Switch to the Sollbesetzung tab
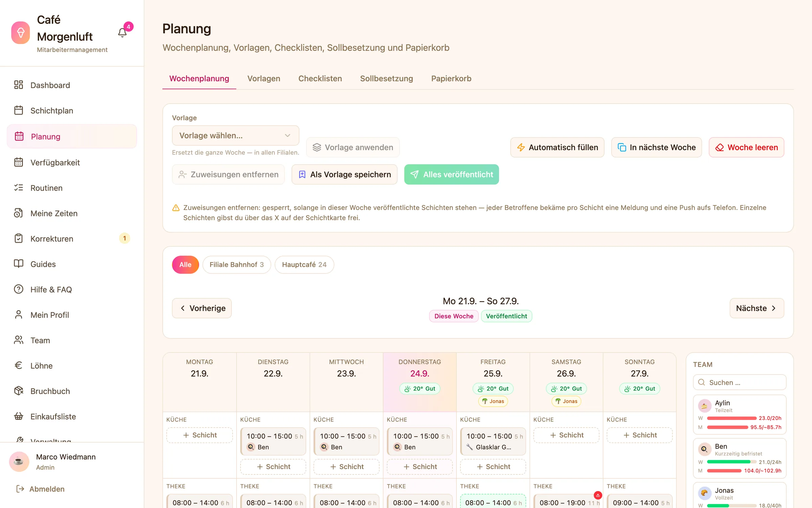The width and height of the screenshot is (812, 508). coord(386,79)
